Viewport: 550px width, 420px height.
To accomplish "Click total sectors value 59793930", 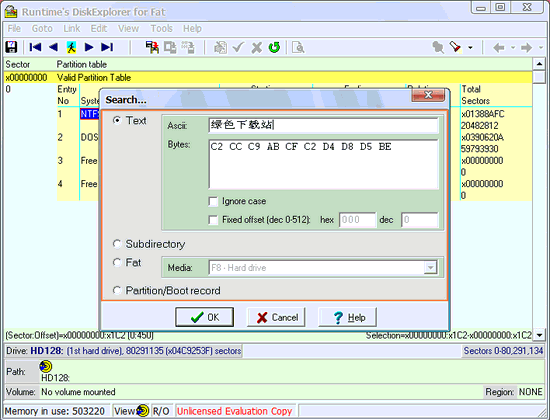I will click(x=479, y=149).
